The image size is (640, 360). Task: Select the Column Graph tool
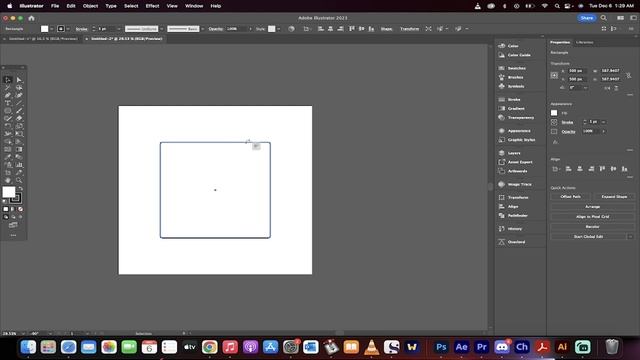[19, 164]
